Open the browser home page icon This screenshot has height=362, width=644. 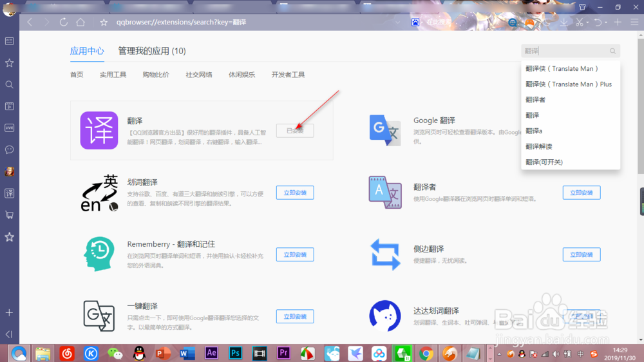[80, 22]
